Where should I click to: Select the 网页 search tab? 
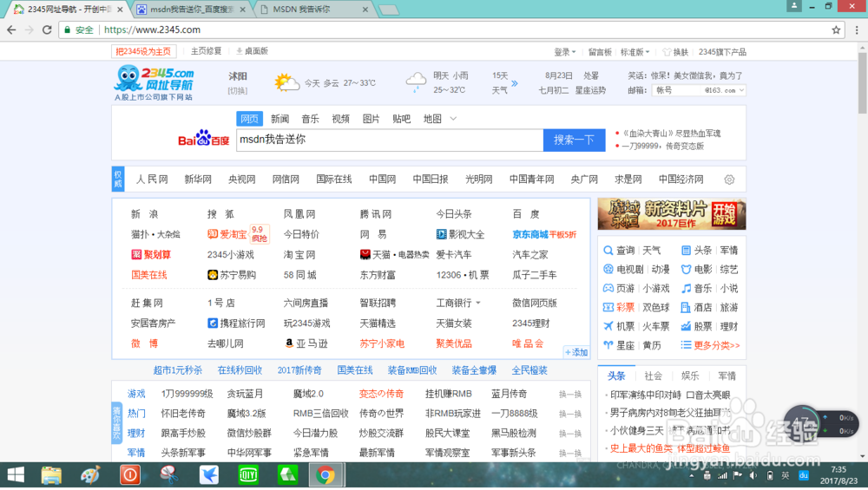tap(249, 119)
